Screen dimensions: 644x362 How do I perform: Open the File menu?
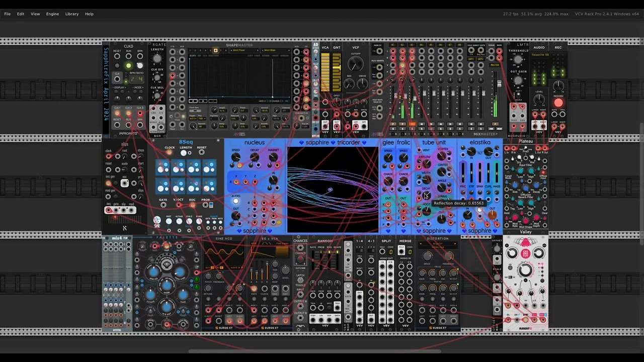(x=8, y=14)
